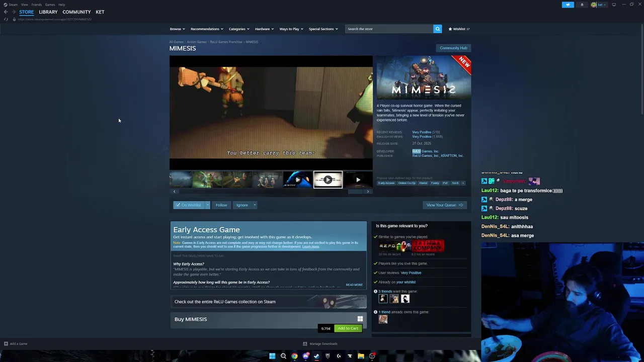Click the Ignore button
The height and width of the screenshot is (362, 644).
[242, 205]
